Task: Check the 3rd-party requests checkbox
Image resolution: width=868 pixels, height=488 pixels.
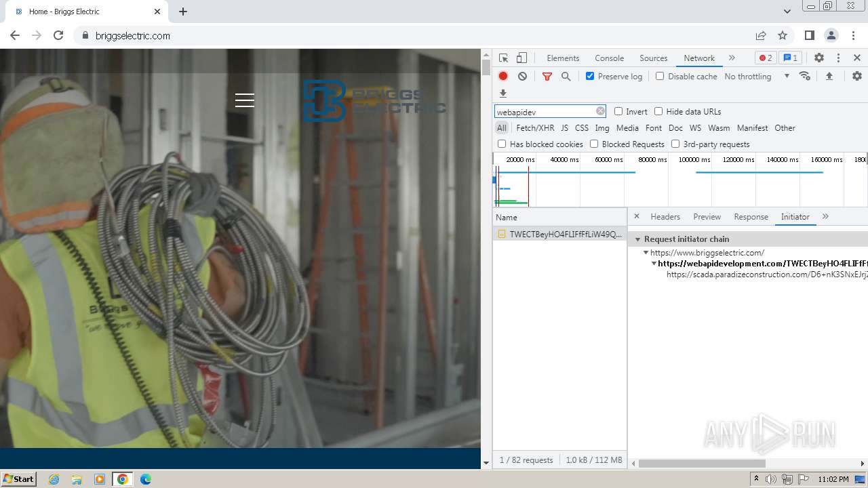Action: tap(675, 144)
